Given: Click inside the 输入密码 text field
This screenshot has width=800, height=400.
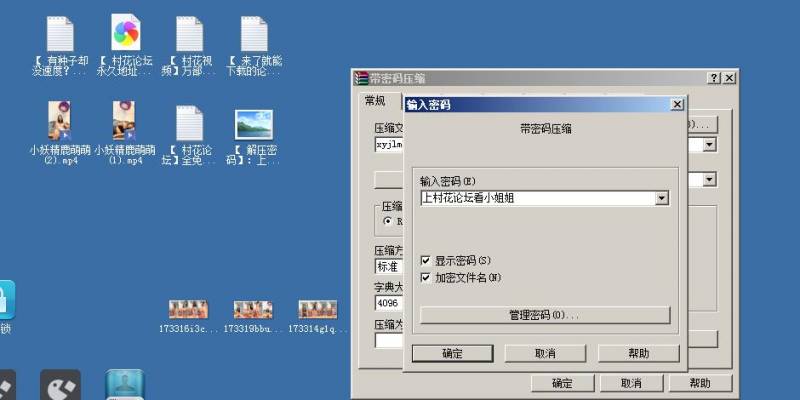Looking at the screenshot, I should click(x=535, y=198).
